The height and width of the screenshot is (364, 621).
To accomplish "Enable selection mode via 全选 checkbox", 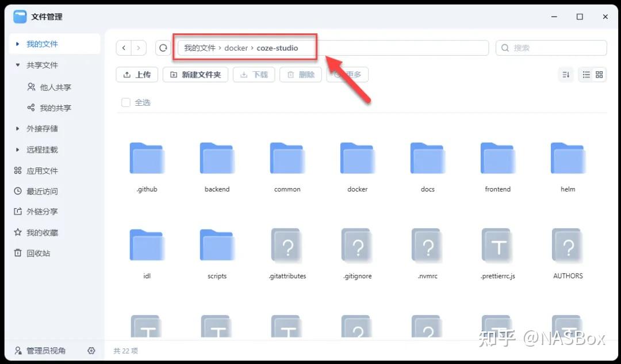I will click(x=125, y=102).
